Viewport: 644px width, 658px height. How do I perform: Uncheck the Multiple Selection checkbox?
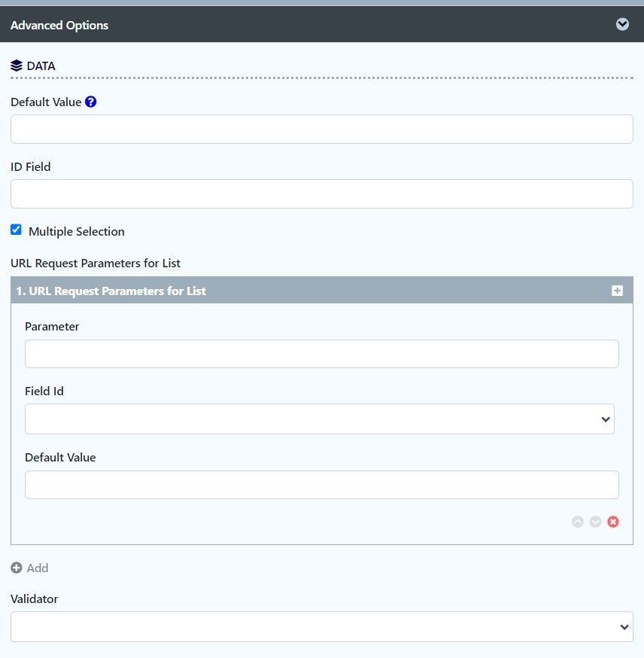[16, 230]
